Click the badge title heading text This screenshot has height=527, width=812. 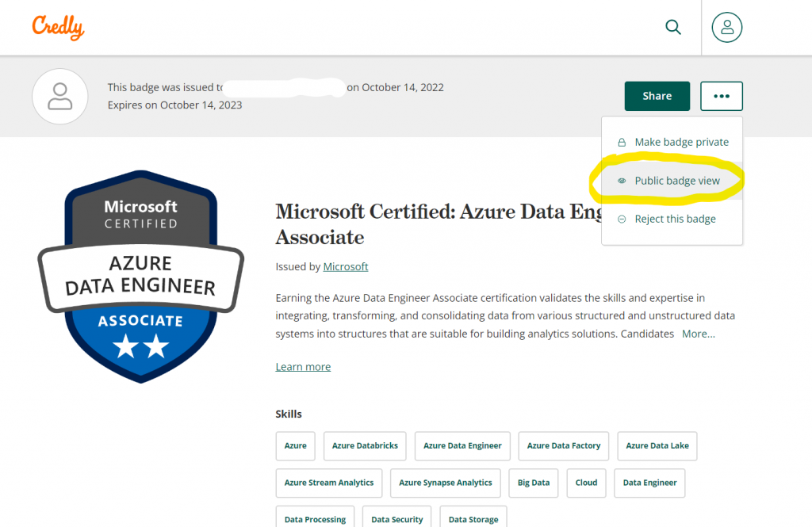coord(438,224)
